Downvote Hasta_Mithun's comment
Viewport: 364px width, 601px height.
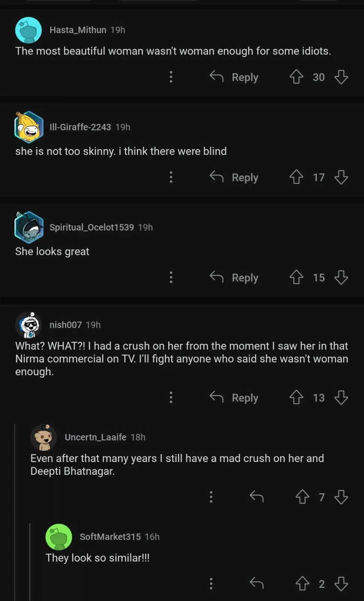pos(341,77)
